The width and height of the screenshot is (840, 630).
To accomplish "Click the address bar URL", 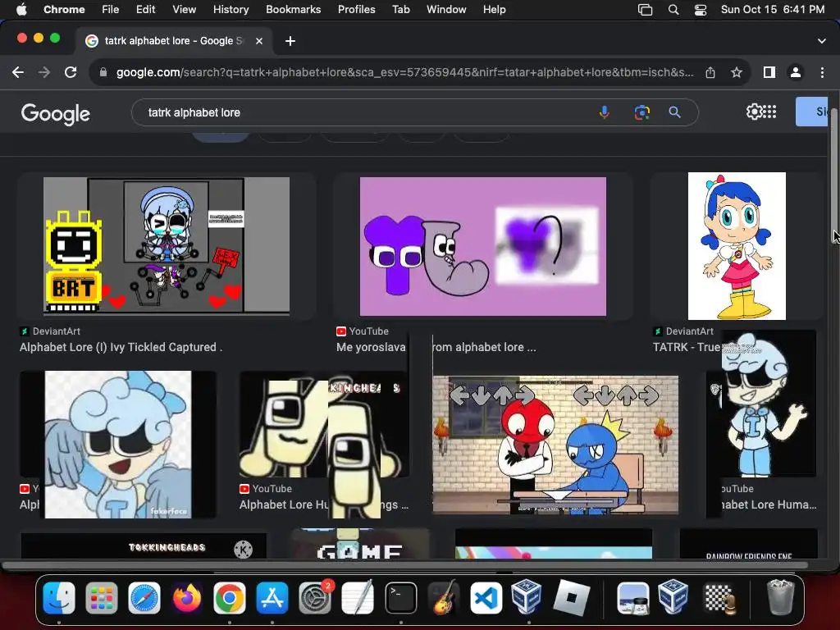I will 404,72.
